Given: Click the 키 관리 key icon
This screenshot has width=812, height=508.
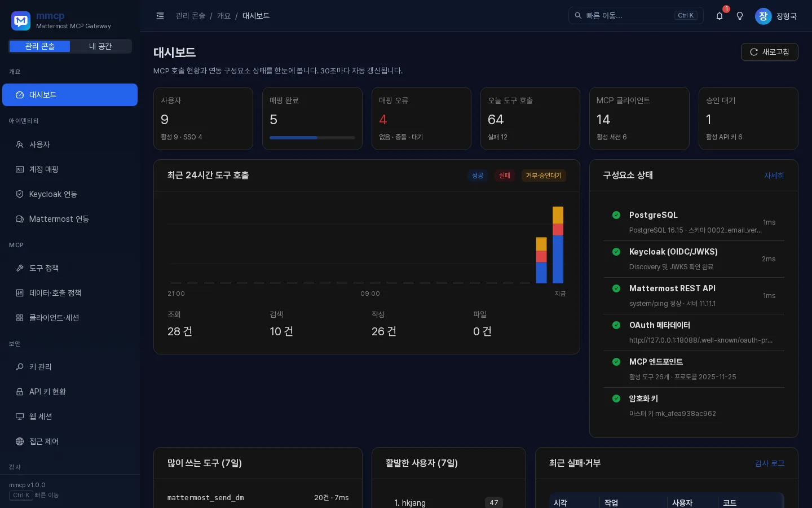Looking at the screenshot, I should pos(20,367).
